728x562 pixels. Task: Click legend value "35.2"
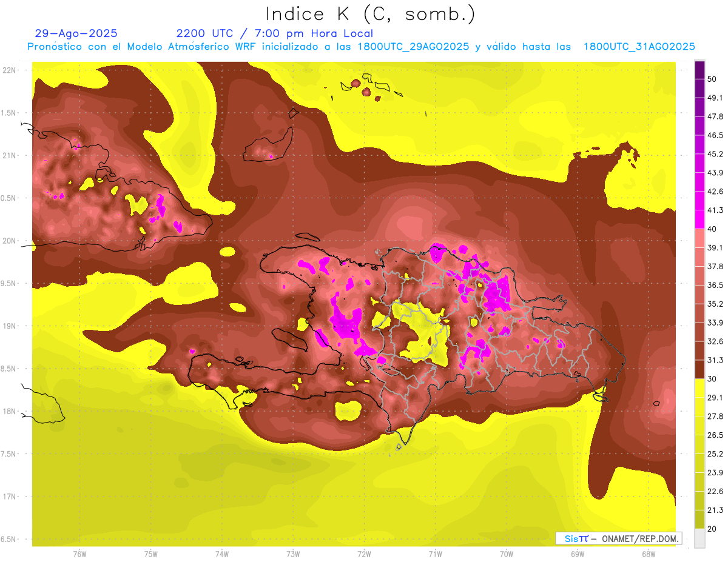pos(715,304)
